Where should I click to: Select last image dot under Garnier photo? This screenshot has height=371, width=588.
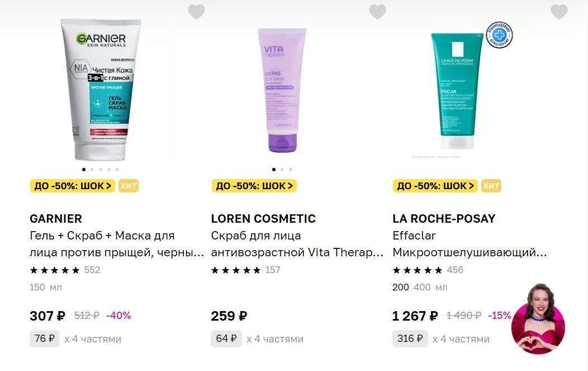[117, 170]
